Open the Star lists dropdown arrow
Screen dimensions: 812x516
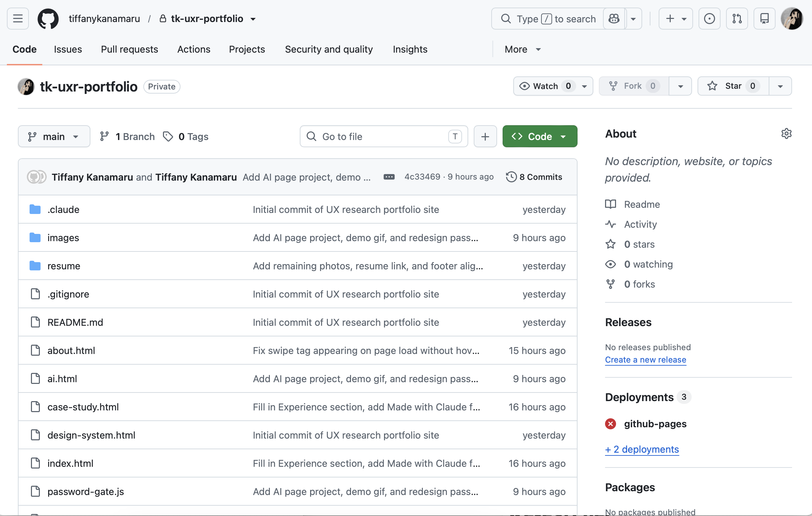(x=780, y=86)
